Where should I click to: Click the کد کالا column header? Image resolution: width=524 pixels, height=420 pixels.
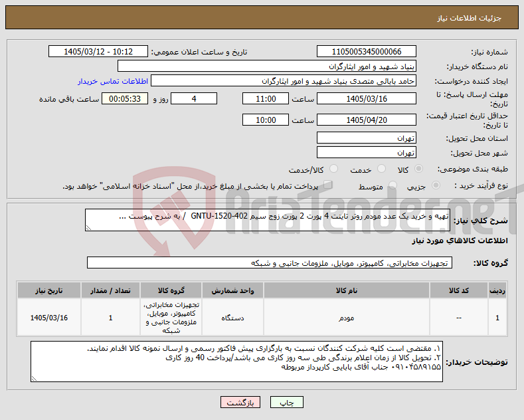(x=458, y=290)
